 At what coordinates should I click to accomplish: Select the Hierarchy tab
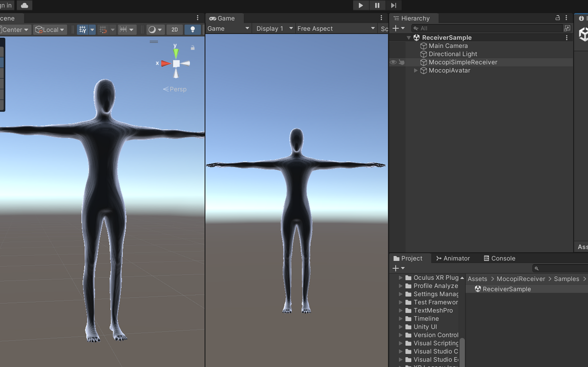tap(412, 18)
